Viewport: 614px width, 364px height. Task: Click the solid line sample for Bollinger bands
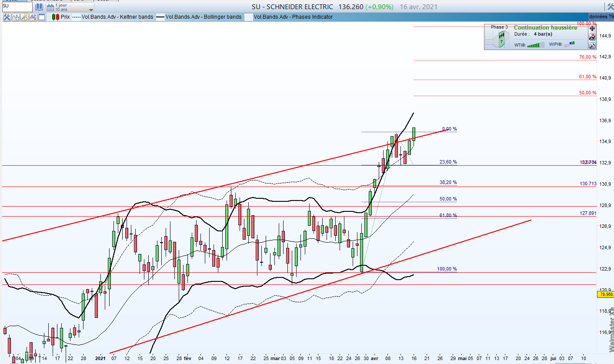tap(160, 17)
